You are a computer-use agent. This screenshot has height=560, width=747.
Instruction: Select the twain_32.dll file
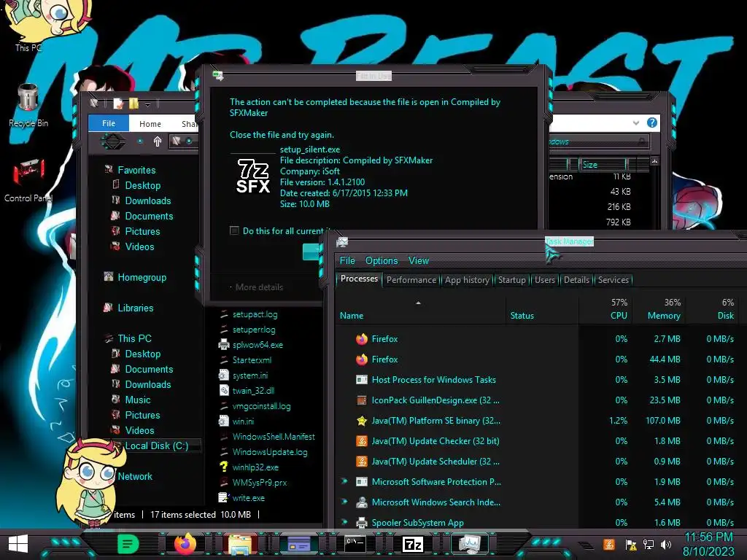point(253,391)
